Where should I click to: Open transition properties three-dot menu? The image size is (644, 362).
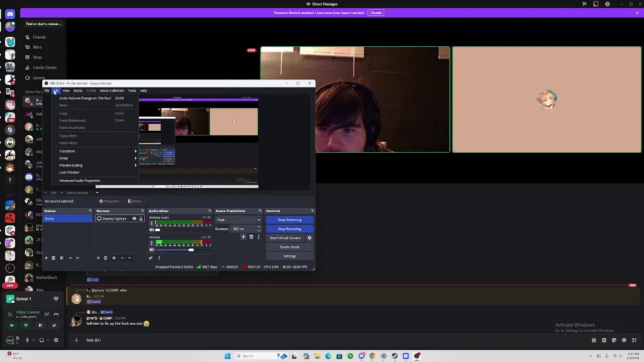point(259,237)
